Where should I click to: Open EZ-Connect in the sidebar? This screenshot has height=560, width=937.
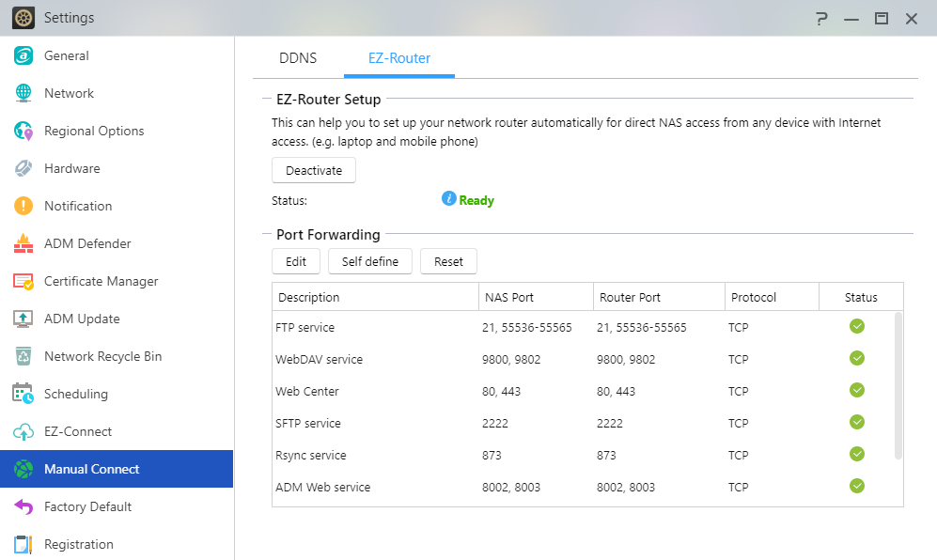pyautogui.click(x=78, y=431)
